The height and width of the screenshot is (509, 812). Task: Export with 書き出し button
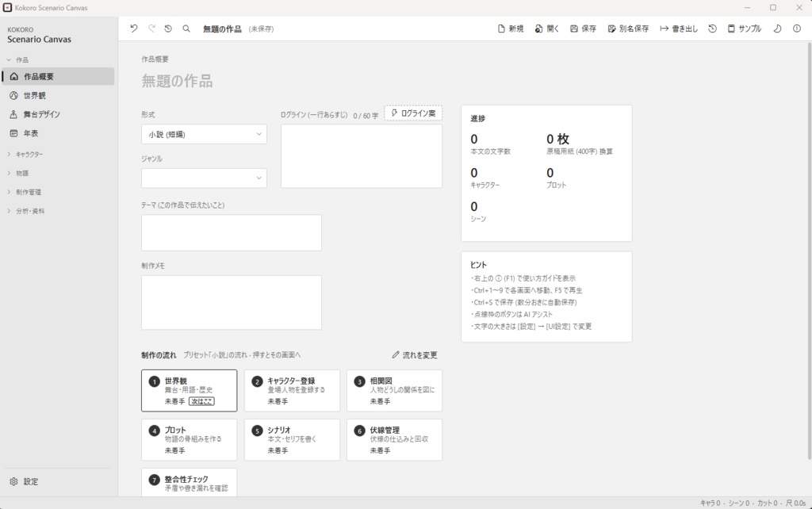(679, 29)
